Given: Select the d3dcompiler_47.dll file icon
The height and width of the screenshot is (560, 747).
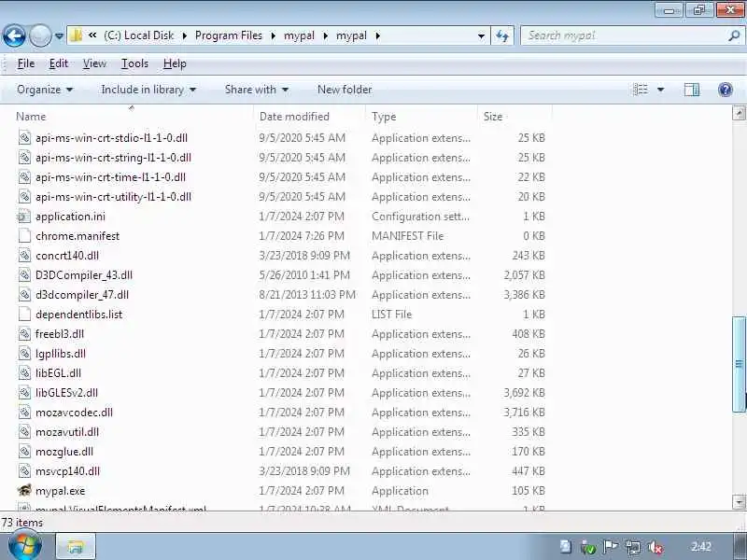Looking at the screenshot, I should (24, 294).
